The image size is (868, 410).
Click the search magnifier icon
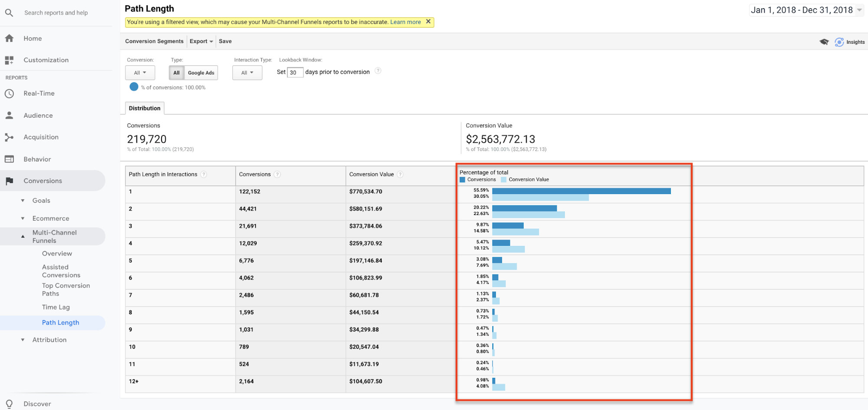click(x=9, y=13)
